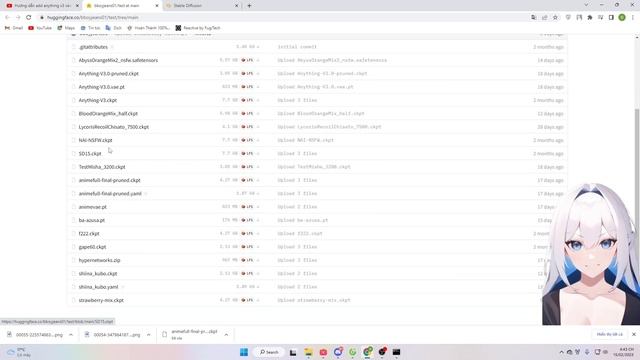Close the Stable Diffusion tab
The image size is (640, 360).
(237, 6)
